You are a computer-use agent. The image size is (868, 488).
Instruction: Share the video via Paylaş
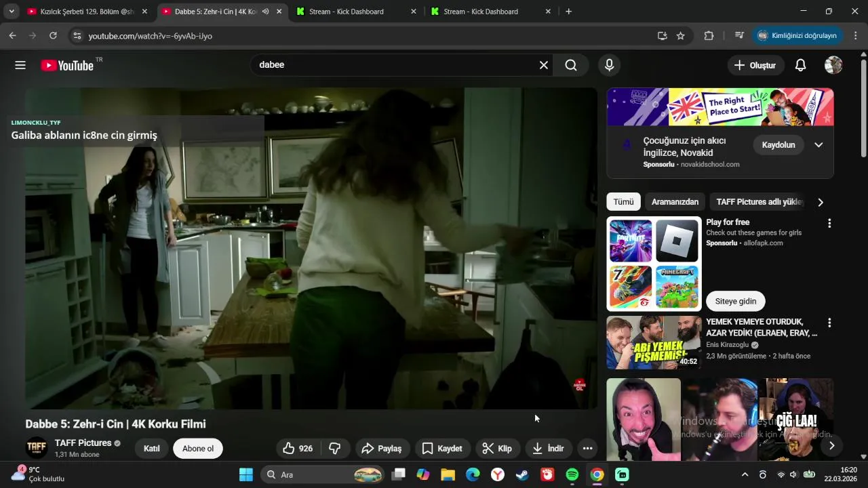(382, 448)
